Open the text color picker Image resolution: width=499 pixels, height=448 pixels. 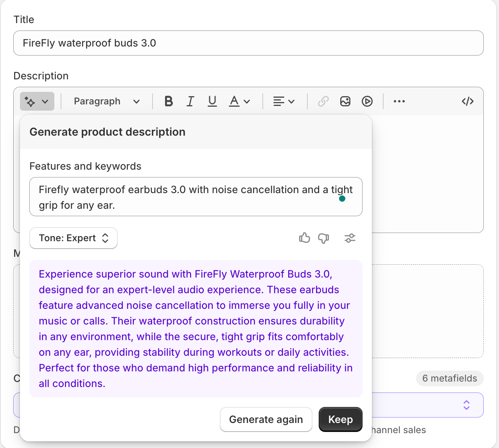coord(239,101)
